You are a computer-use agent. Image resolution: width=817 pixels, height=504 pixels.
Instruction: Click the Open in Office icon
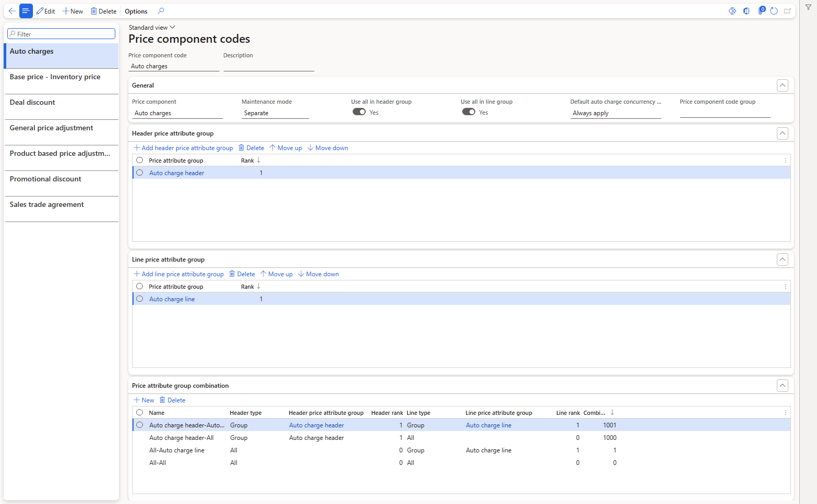(747, 11)
